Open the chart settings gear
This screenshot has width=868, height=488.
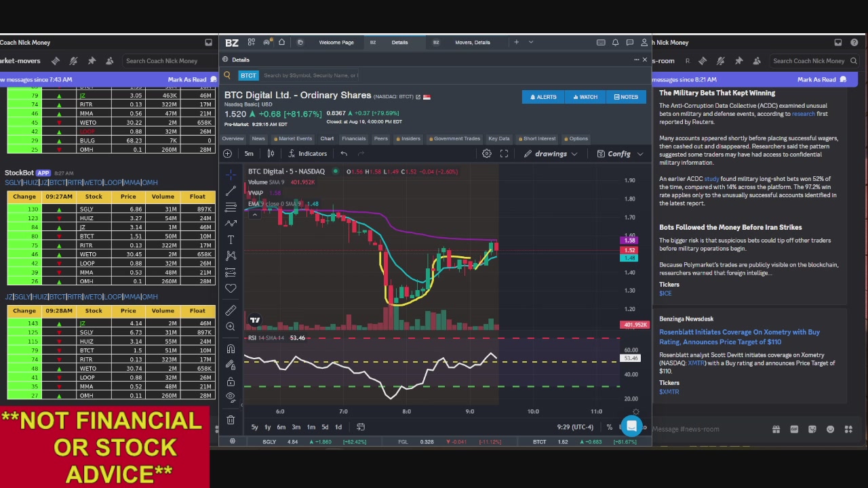[486, 154]
